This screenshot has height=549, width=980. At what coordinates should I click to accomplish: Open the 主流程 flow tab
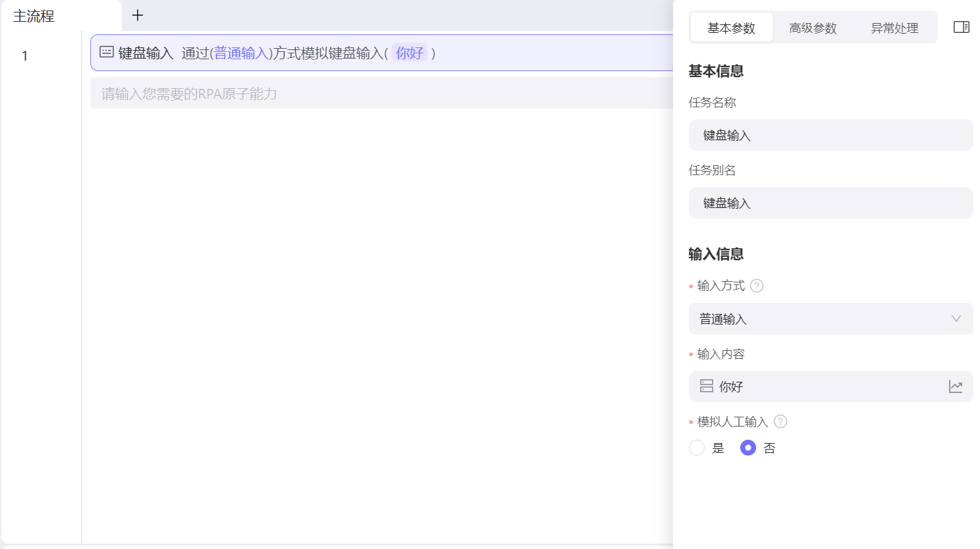tap(34, 16)
